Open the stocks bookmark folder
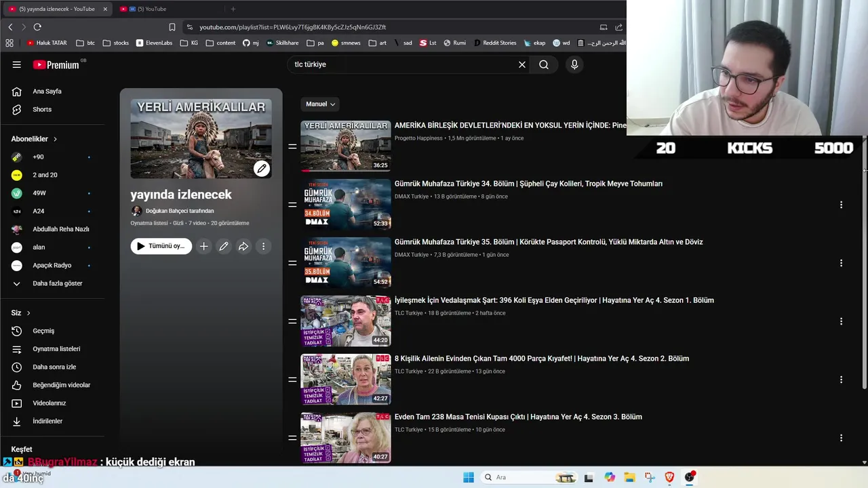 (x=116, y=43)
